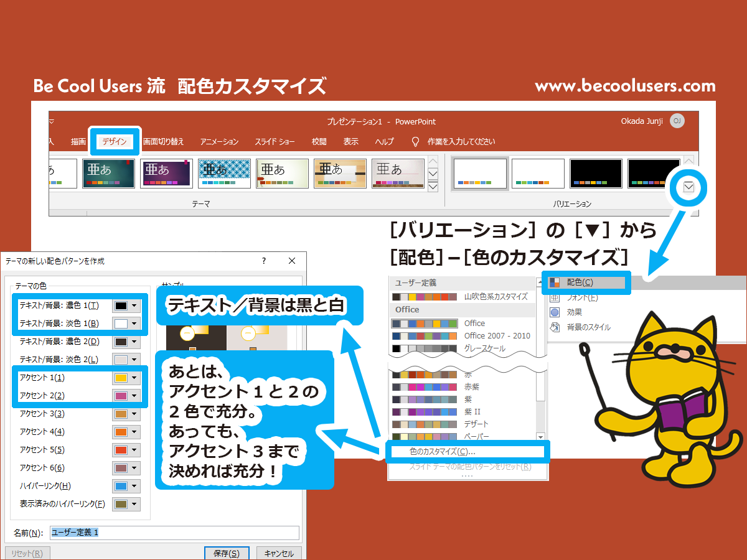
Task: Open the アクセント 1(1) yellow color picker
Action: [127, 378]
